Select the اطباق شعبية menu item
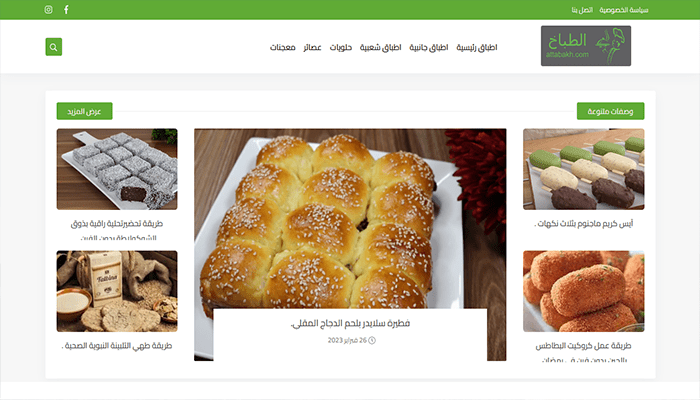700x400 pixels. (x=380, y=47)
